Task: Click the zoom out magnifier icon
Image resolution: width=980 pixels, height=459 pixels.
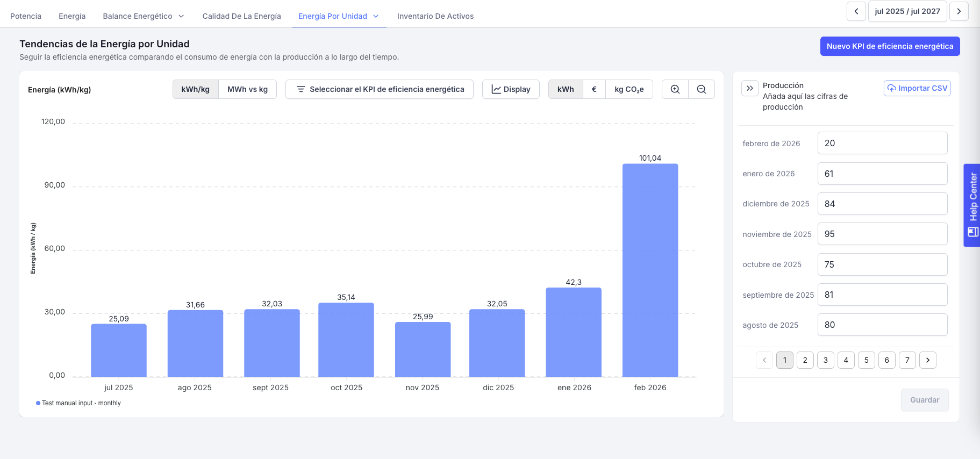Action: coord(702,89)
